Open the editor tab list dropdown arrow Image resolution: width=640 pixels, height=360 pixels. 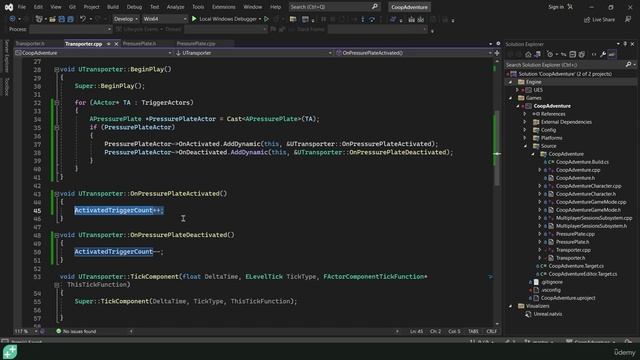(491, 44)
